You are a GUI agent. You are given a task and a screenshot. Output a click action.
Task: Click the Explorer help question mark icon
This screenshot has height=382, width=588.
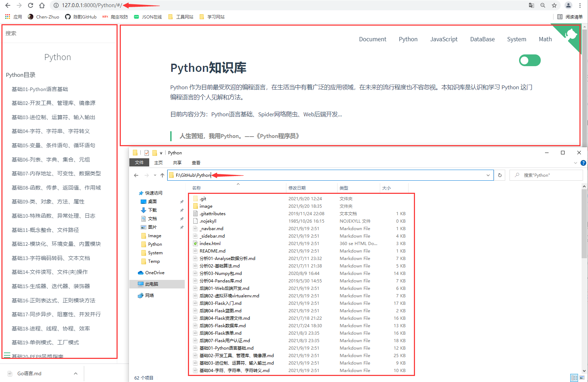click(x=583, y=163)
